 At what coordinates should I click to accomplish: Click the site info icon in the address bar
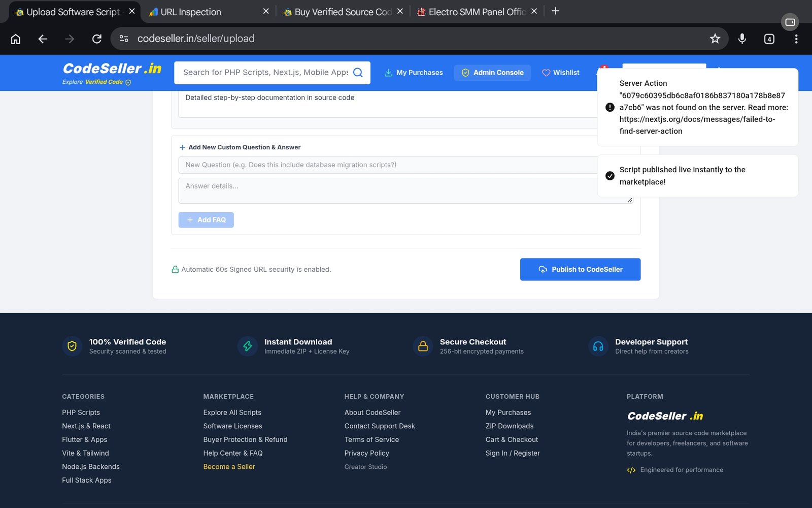click(123, 39)
